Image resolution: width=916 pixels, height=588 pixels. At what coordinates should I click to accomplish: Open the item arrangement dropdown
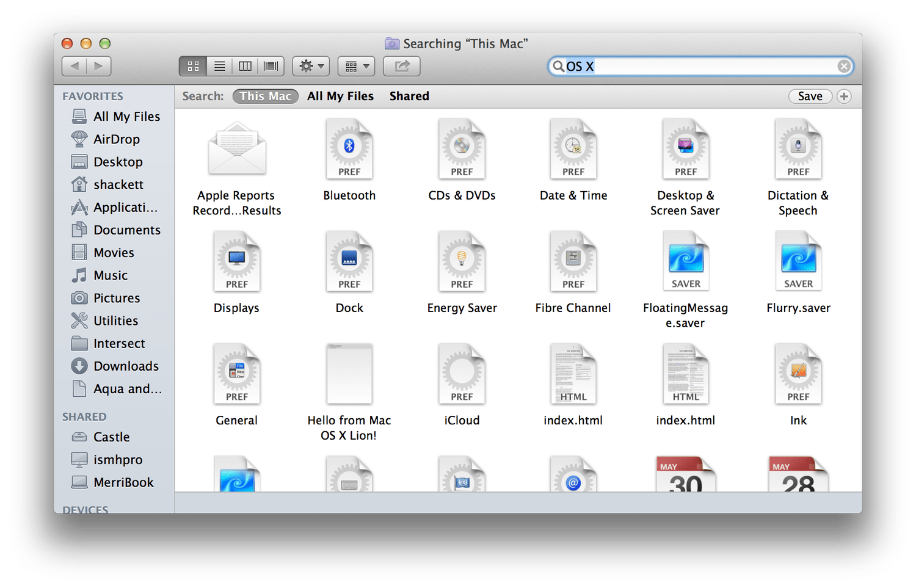357,66
